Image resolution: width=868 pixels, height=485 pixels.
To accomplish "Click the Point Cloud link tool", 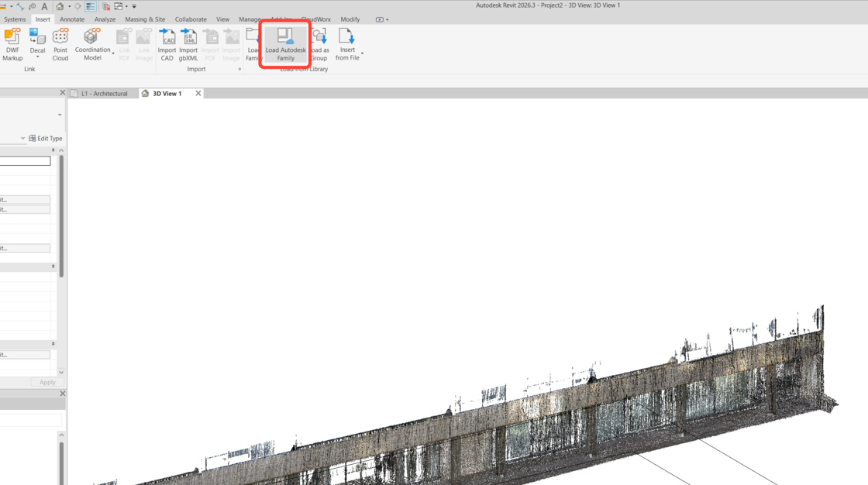I will tap(60, 44).
